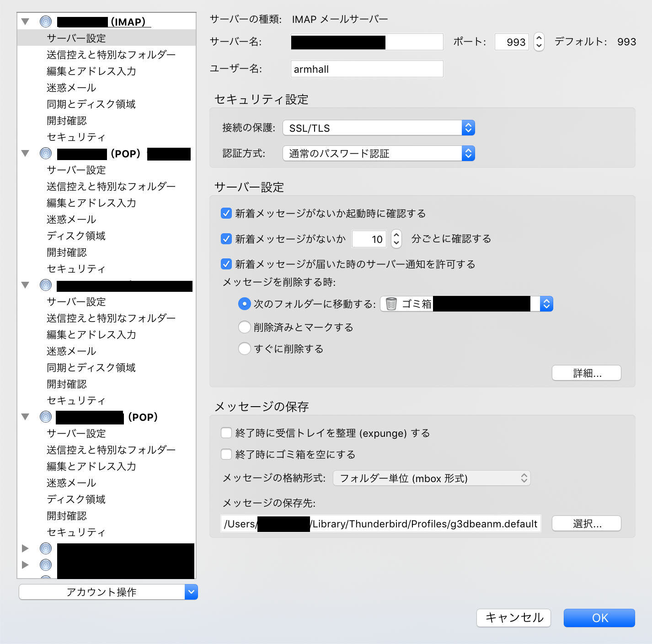Click the ユーザー名 text field

[367, 69]
